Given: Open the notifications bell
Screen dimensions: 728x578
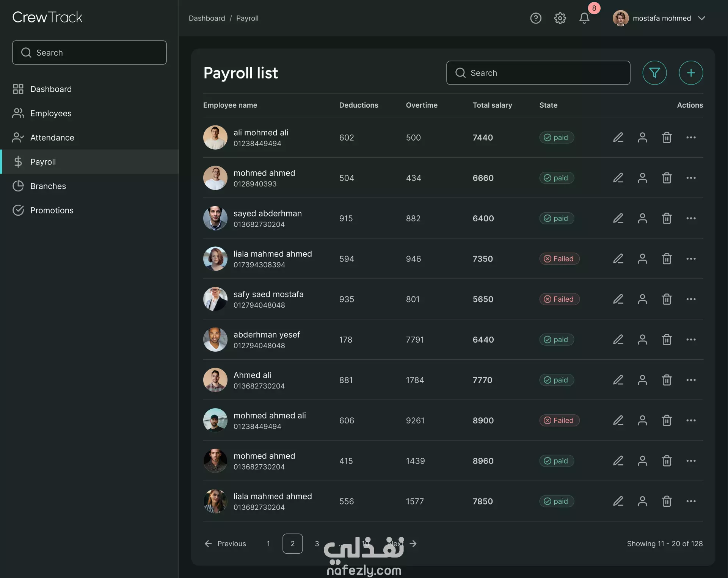Looking at the screenshot, I should tap(584, 18).
